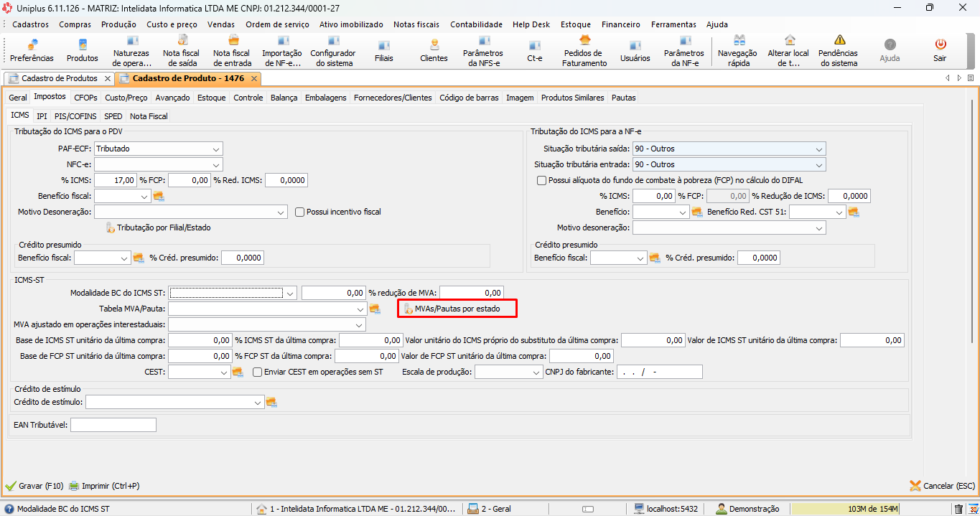The image size is (980, 516).
Task: Open Parâmetros da NF-e
Action: (684, 51)
